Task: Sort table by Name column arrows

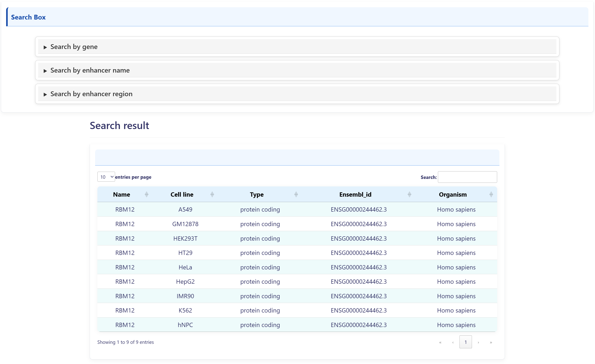Action: (146, 194)
